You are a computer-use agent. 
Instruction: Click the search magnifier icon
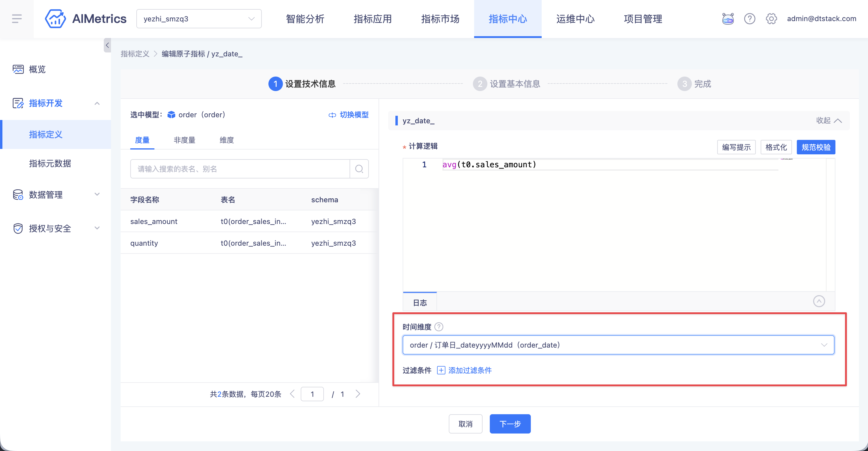point(359,169)
